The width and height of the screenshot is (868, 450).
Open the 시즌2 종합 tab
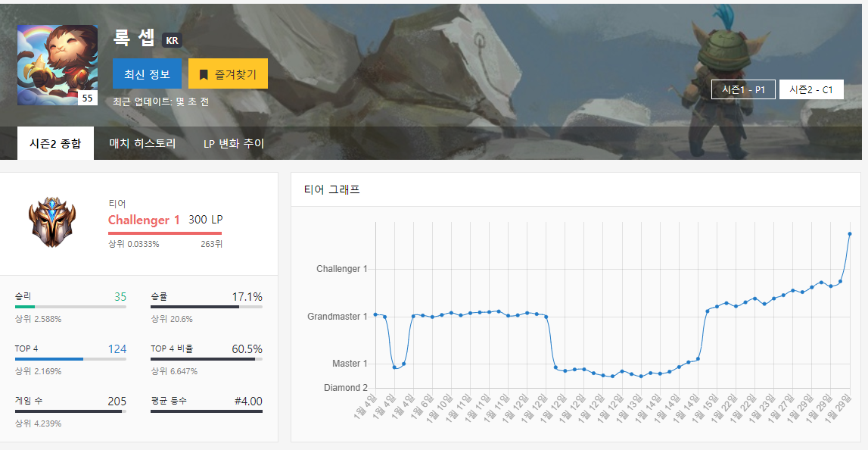coord(55,143)
